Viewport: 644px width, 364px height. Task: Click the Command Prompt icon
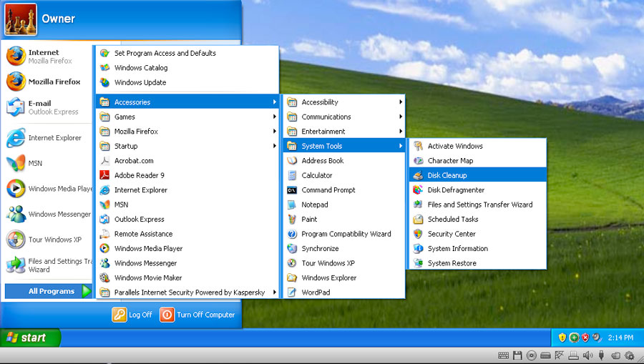click(x=292, y=190)
